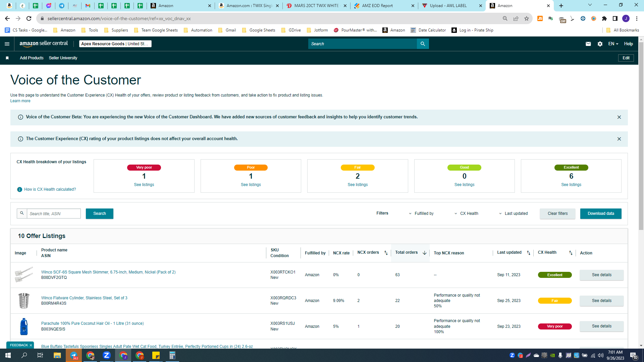Switch to the AMZ EOD Report tab

coord(384,6)
